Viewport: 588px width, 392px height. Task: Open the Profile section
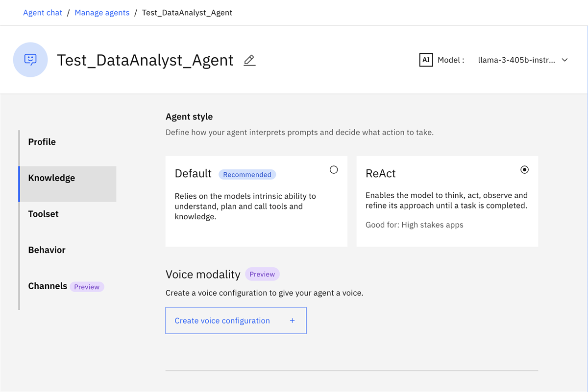coord(42,142)
